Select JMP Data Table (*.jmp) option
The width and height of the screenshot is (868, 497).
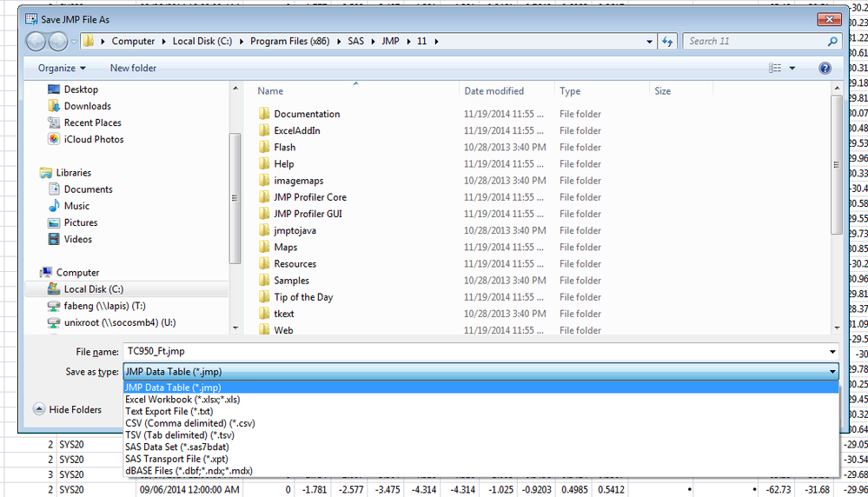(x=480, y=388)
